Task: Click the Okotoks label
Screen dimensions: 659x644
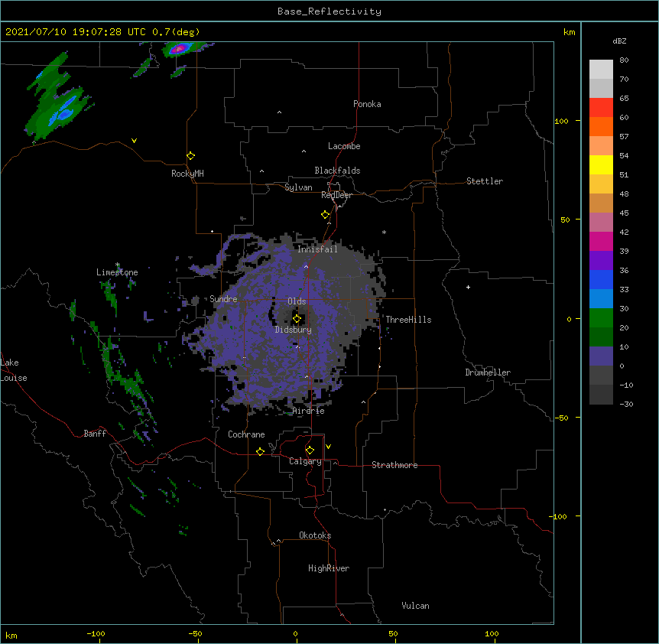Action: [x=315, y=535]
